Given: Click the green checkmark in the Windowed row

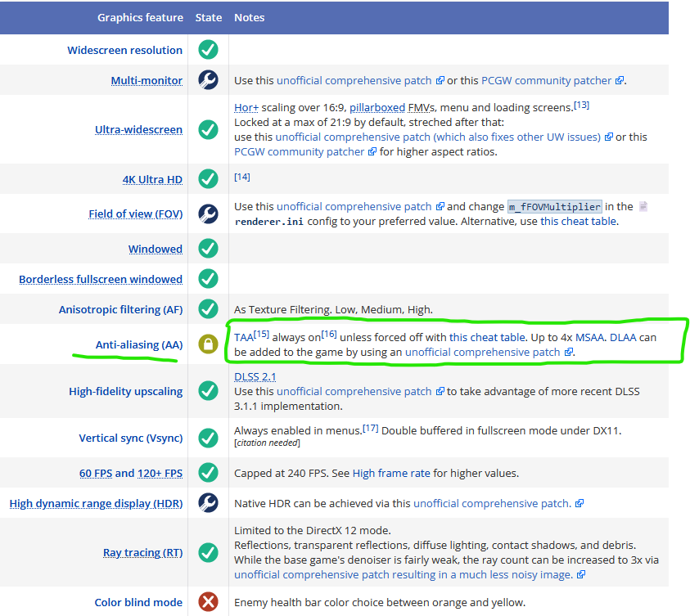Looking at the screenshot, I should (208, 249).
